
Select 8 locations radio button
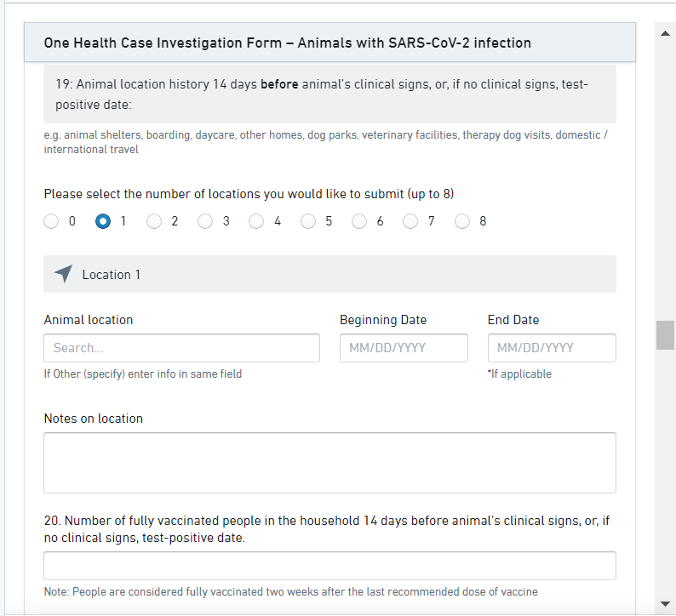[x=462, y=221]
